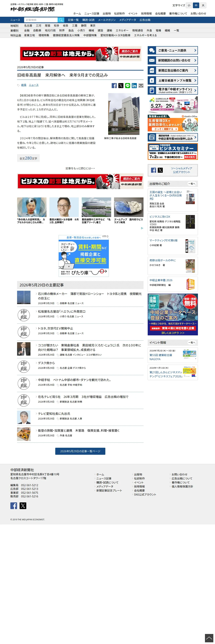The image size is (215, 644).
Task: Open 松坂屋名古屋店「ハエラ」に外商窓口 article
Action: [x=62, y=312]
